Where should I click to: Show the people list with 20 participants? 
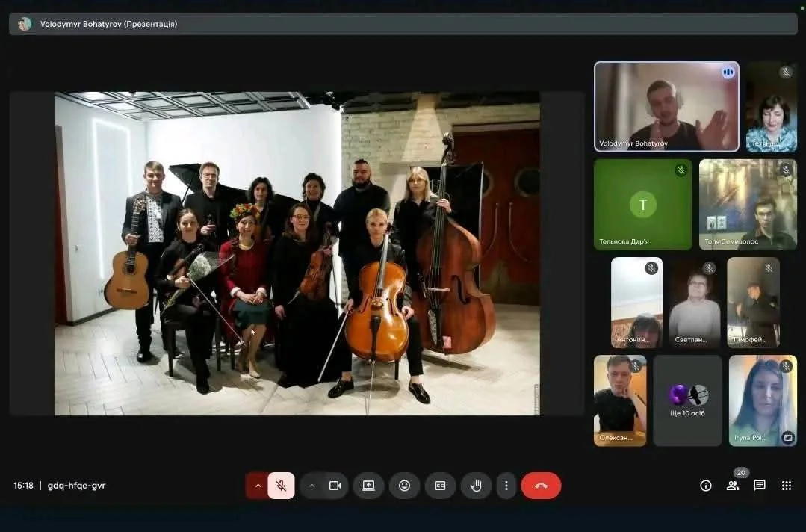732,486
